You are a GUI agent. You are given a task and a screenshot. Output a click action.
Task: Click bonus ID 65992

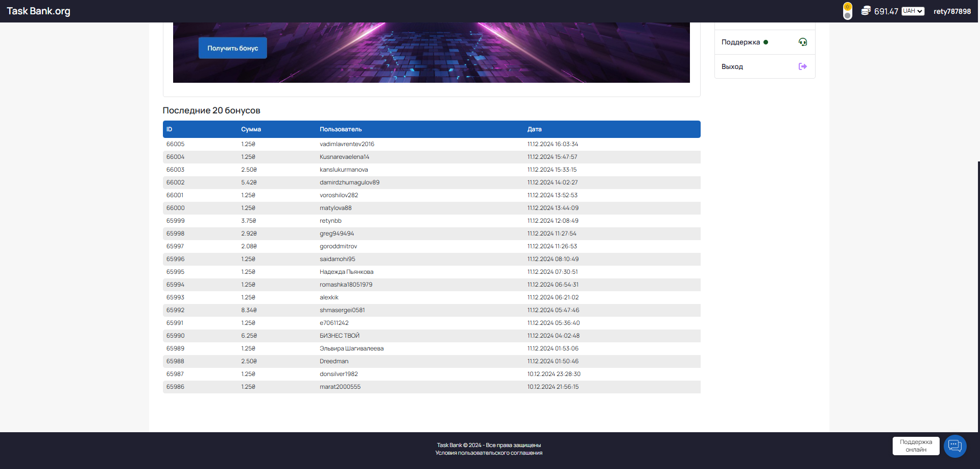coord(175,310)
